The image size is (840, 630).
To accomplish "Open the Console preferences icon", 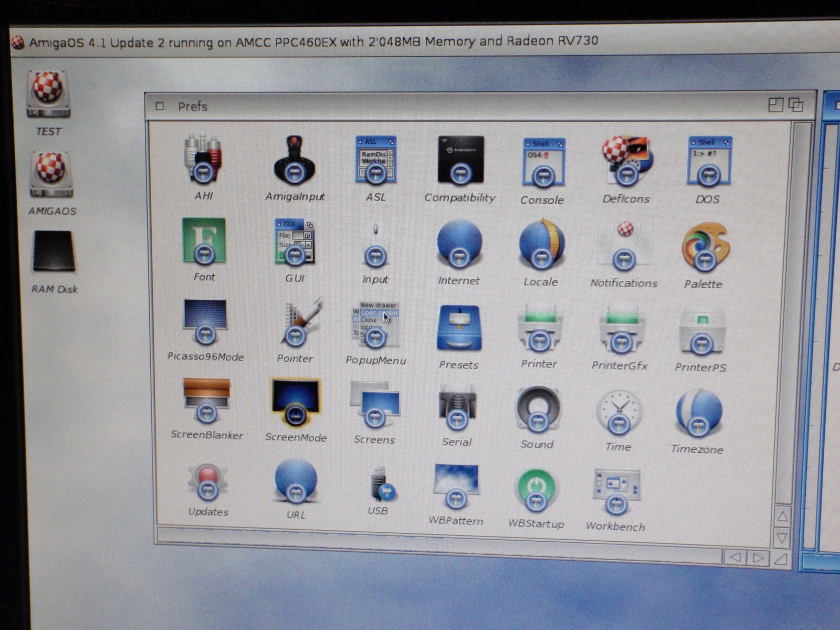I will (x=543, y=162).
